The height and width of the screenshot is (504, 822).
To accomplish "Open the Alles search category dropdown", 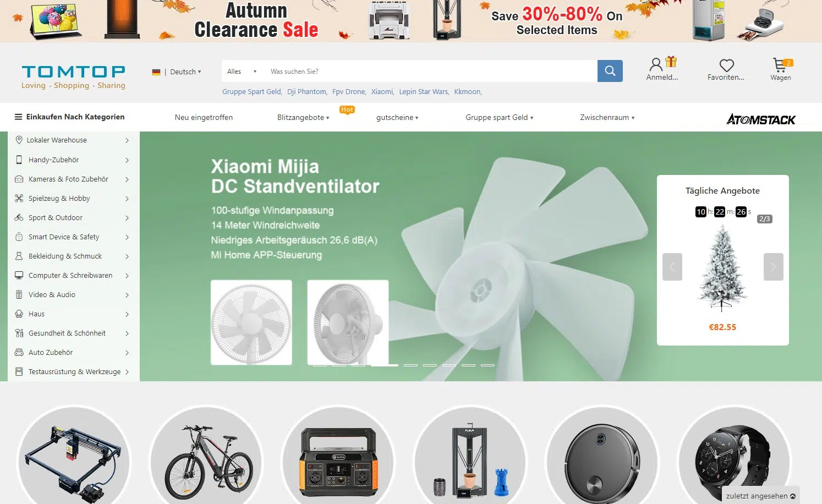I will click(x=242, y=72).
